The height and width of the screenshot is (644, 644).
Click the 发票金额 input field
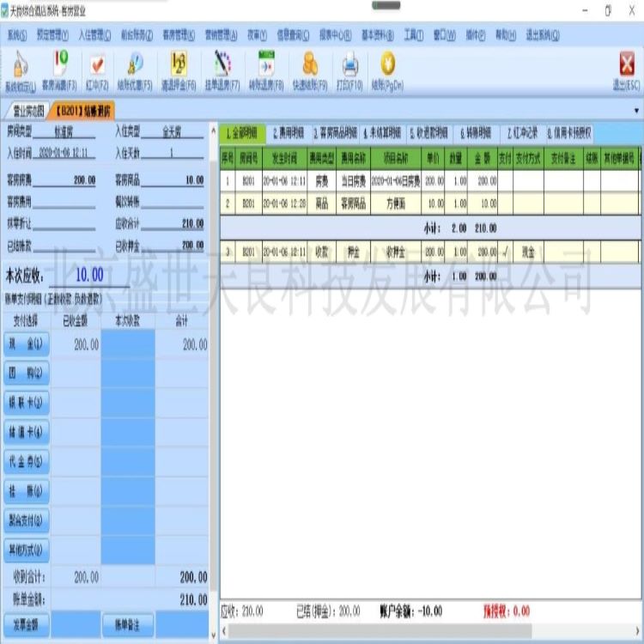click(76, 625)
